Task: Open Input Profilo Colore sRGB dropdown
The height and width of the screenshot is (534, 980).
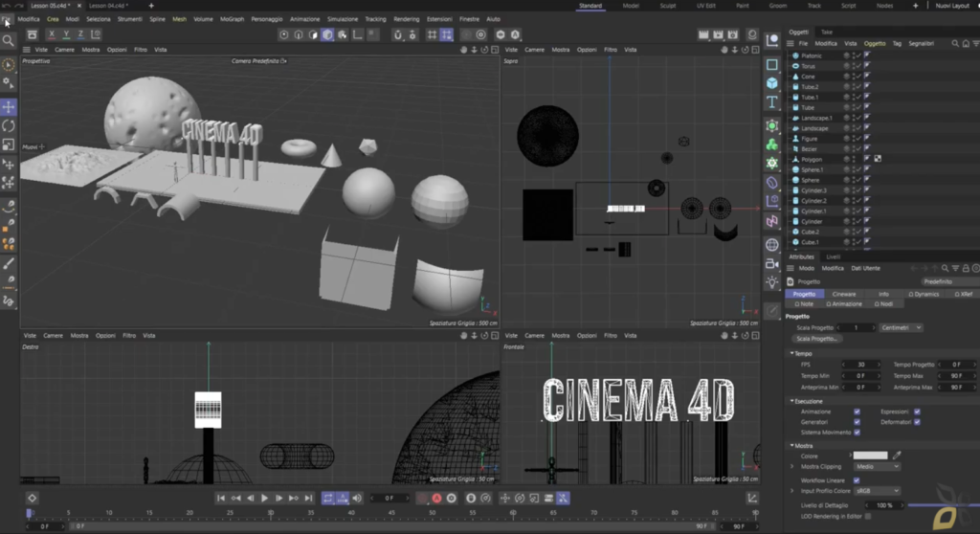Action: pyautogui.click(x=877, y=491)
